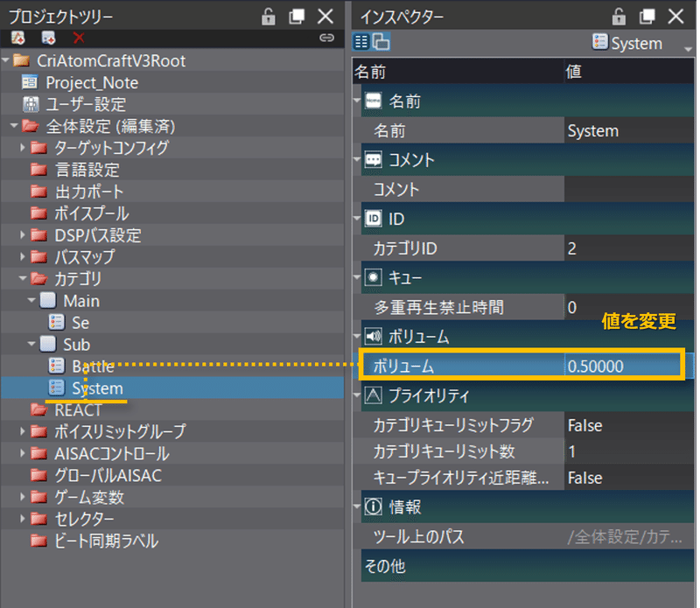Image resolution: width=700 pixels, height=608 pixels.
Task: Collapse the ID section in inspector
Action: point(357,219)
